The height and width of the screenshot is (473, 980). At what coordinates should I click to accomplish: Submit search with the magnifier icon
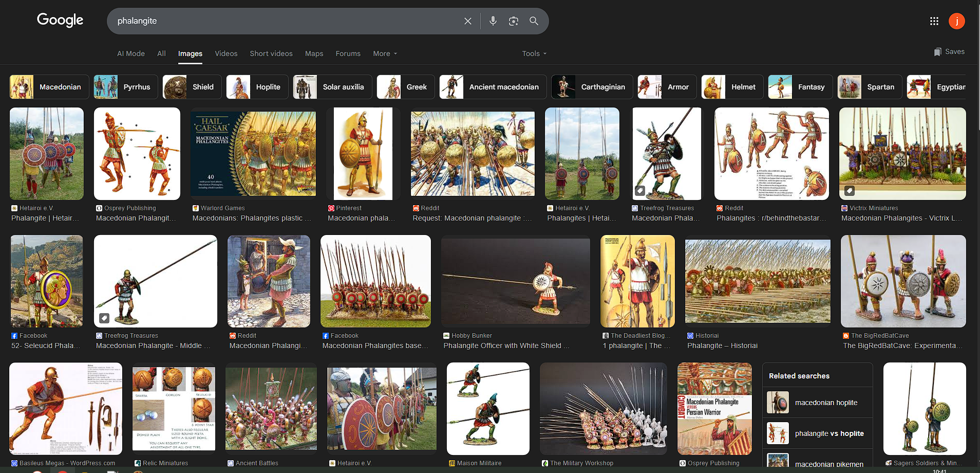[534, 21]
